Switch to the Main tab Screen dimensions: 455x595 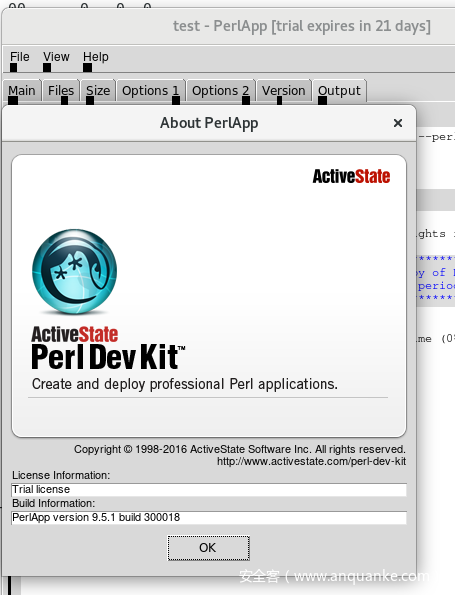22,91
